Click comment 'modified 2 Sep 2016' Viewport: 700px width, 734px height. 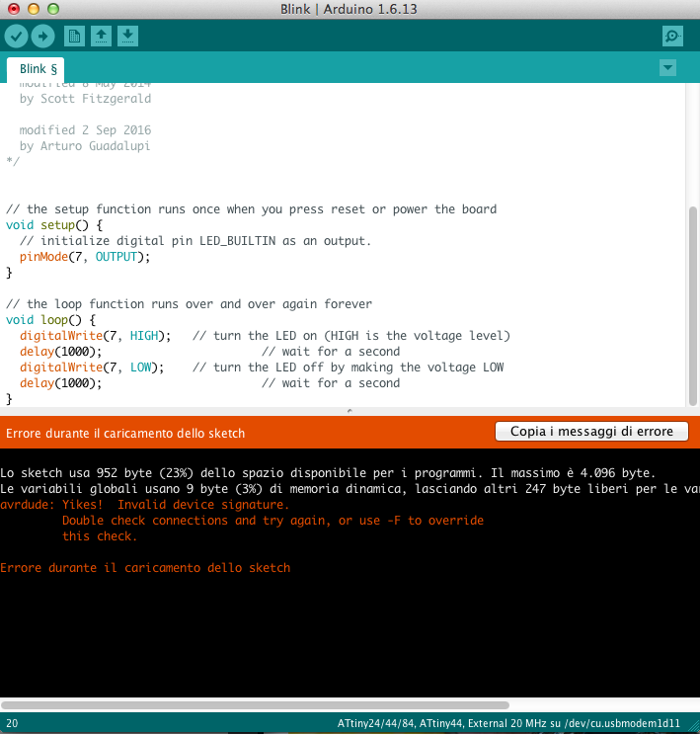tap(85, 130)
